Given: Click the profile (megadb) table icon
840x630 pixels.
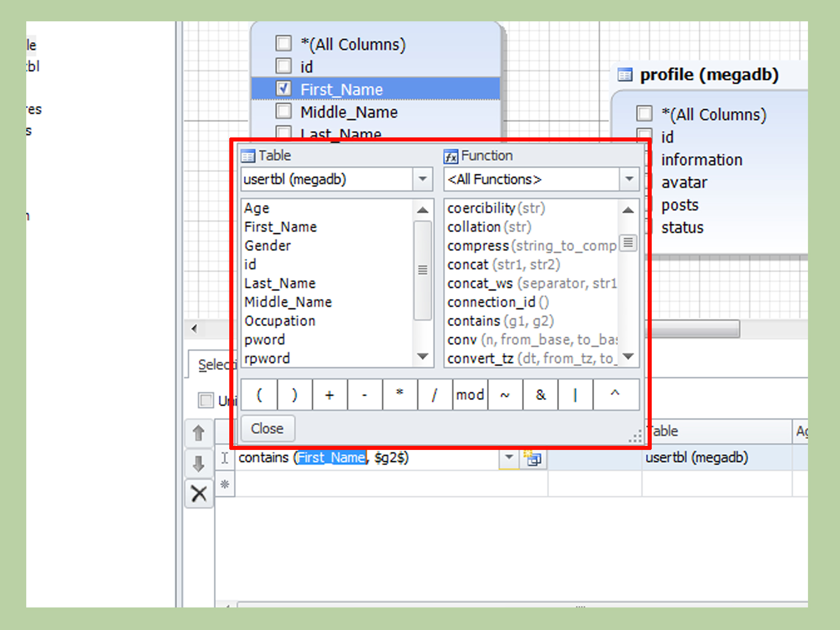Looking at the screenshot, I should tap(625, 75).
